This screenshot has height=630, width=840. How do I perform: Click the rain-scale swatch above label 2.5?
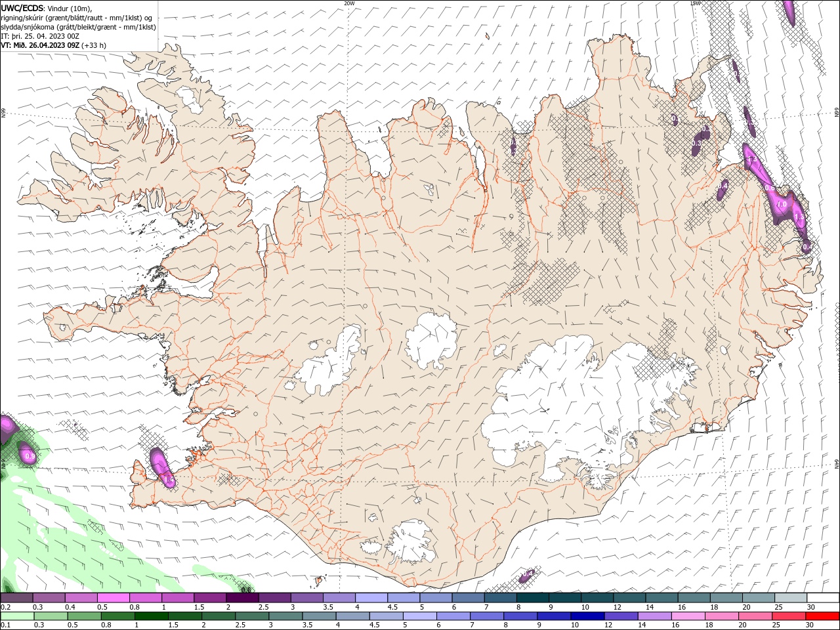[x=251, y=616]
